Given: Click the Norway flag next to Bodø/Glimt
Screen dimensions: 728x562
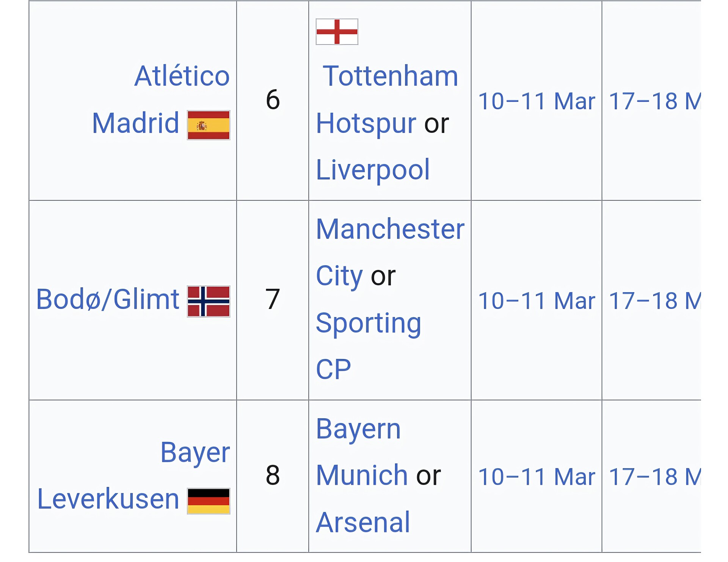Looking at the screenshot, I should pyautogui.click(x=209, y=301).
